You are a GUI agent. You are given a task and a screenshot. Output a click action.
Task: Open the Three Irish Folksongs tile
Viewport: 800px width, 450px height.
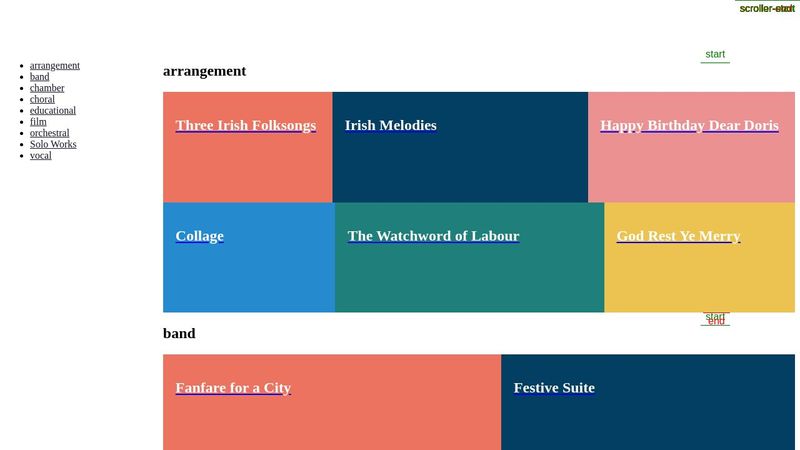tap(245, 126)
